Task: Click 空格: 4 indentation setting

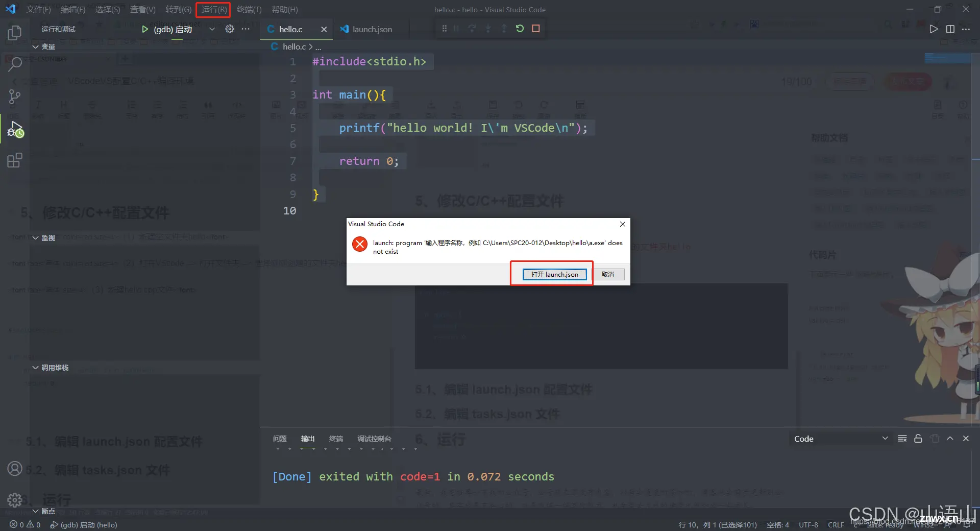Action: pyautogui.click(x=777, y=525)
